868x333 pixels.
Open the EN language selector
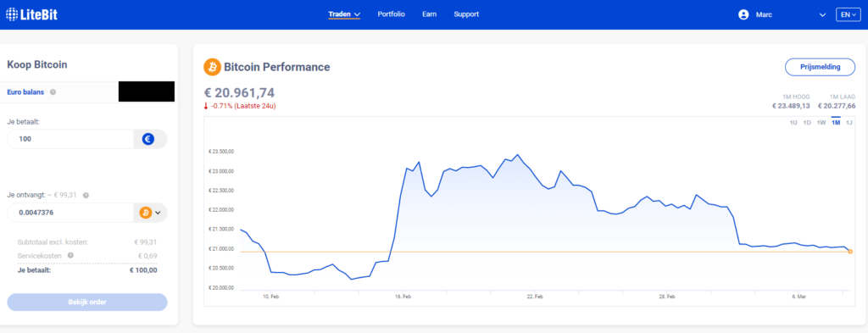[x=848, y=15]
